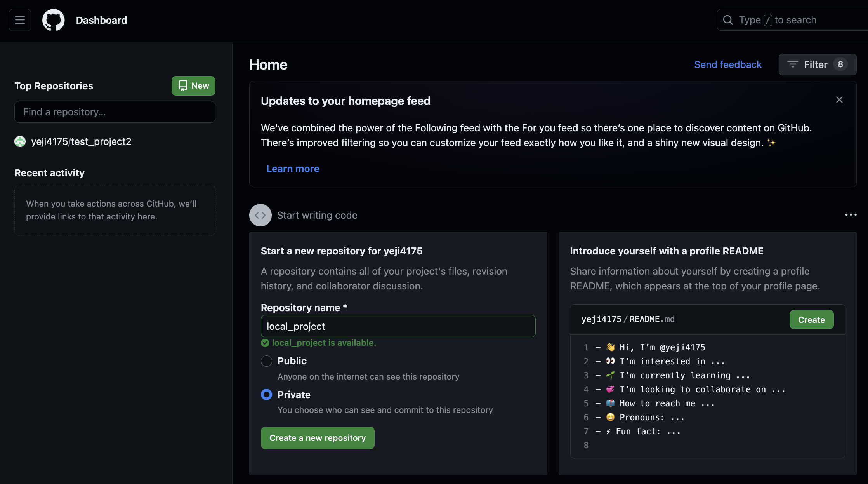The height and width of the screenshot is (484, 868).
Task: Open the Learn more link
Action: pyautogui.click(x=293, y=169)
